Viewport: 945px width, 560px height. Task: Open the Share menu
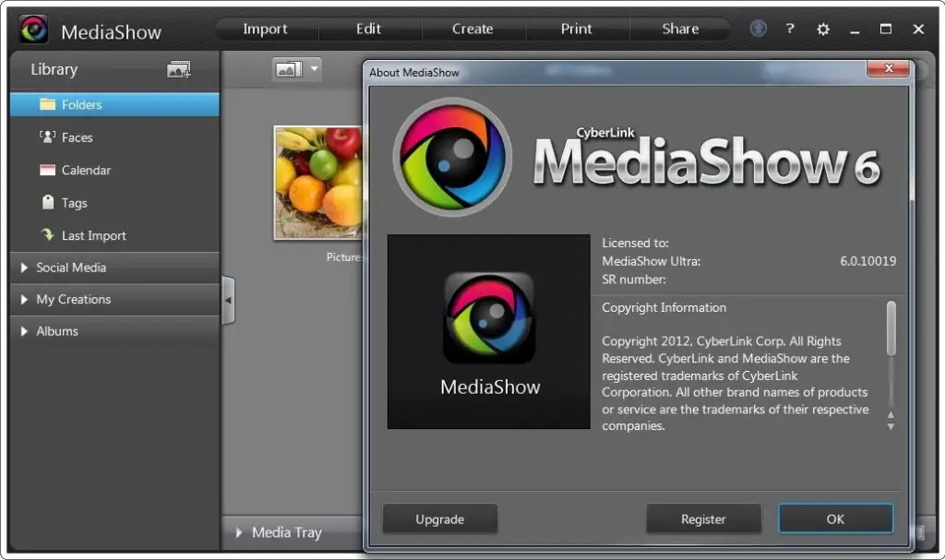click(680, 29)
